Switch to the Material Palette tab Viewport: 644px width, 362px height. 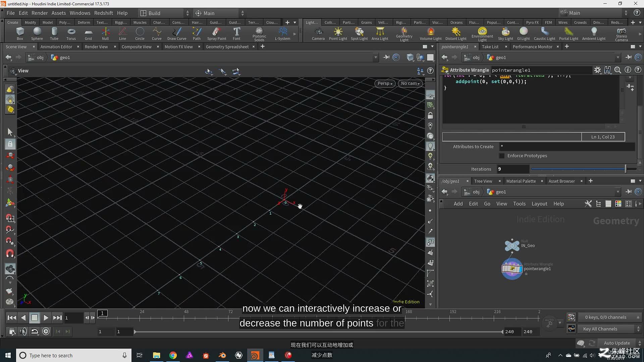(x=521, y=181)
